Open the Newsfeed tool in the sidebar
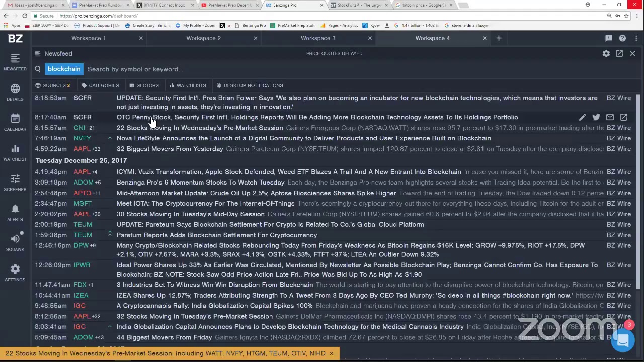The height and width of the screenshot is (362, 644). click(x=15, y=62)
